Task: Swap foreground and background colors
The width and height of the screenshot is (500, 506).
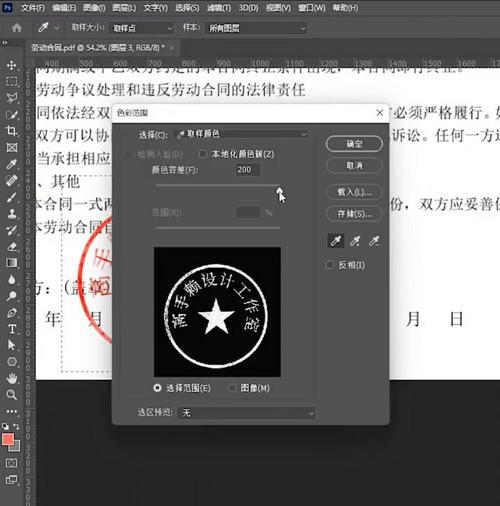Action: [x=16, y=426]
